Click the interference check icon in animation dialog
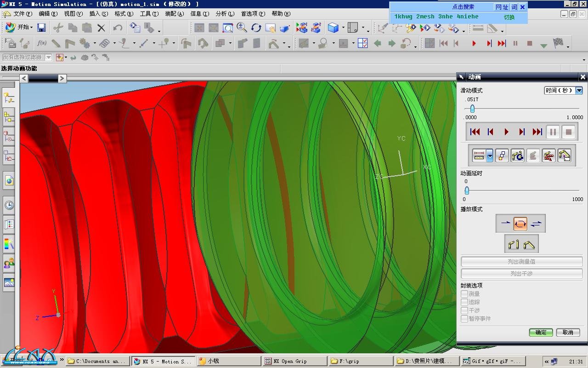This screenshot has width=588, height=368. [x=517, y=156]
